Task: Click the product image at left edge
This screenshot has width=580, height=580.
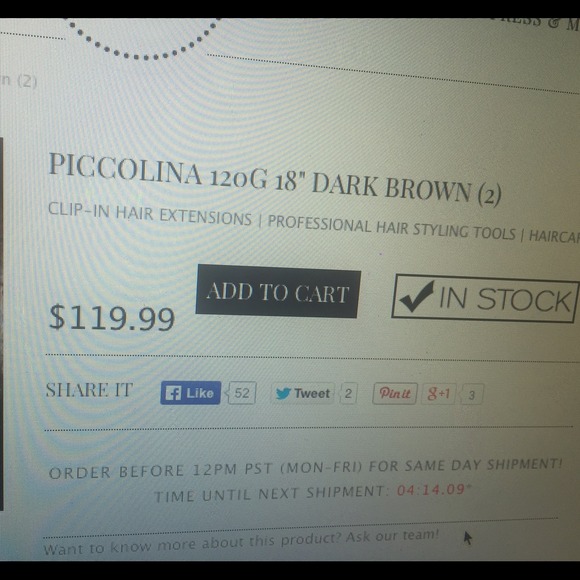Action: pyautogui.click(x=1, y=324)
